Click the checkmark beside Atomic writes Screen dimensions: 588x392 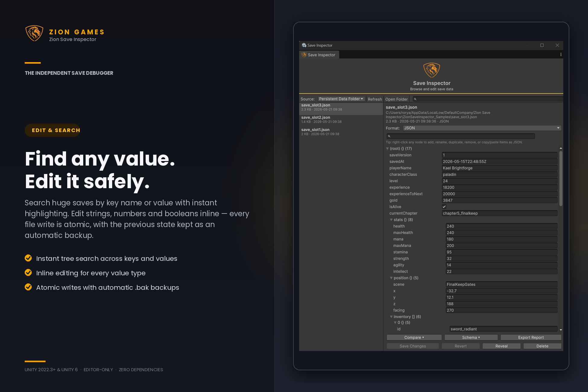tap(28, 287)
